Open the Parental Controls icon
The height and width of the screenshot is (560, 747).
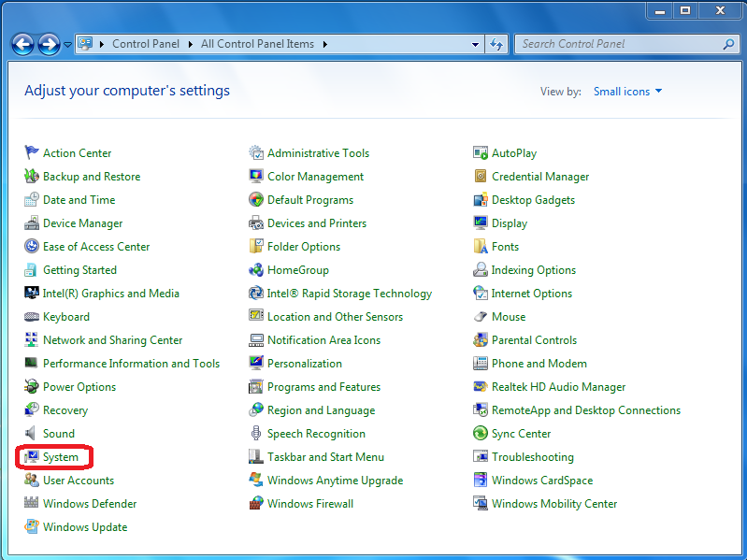point(481,340)
